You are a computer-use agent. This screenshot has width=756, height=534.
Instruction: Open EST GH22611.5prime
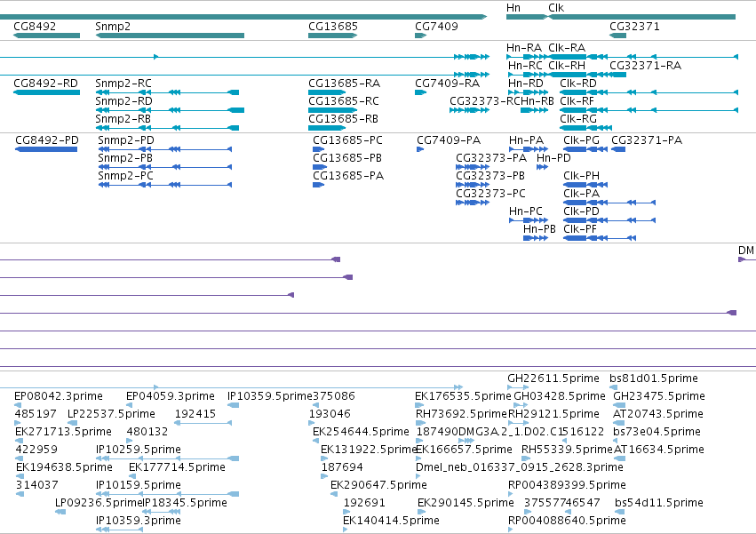(553, 379)
